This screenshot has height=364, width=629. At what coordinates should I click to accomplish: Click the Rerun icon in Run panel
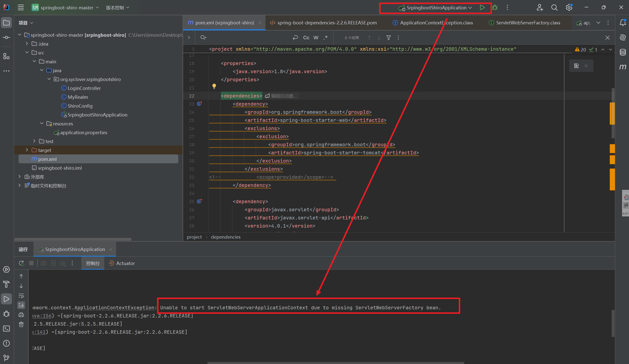click(21, 263)
